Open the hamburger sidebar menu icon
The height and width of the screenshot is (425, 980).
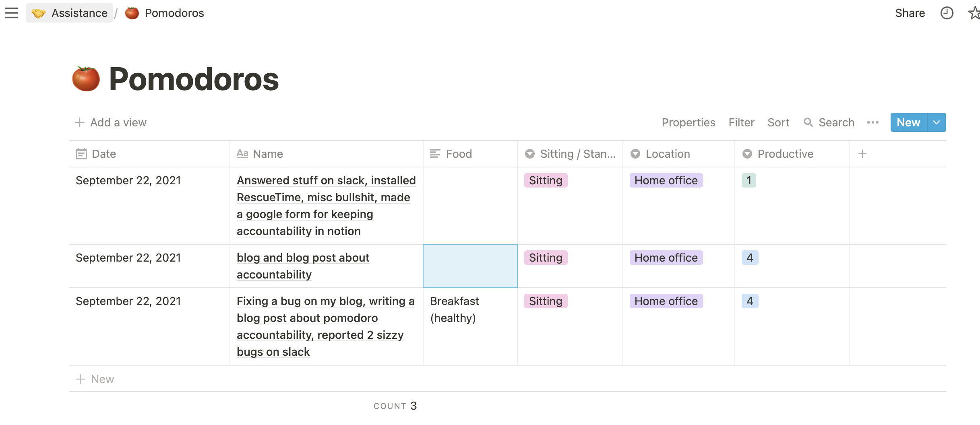[11, 13]
